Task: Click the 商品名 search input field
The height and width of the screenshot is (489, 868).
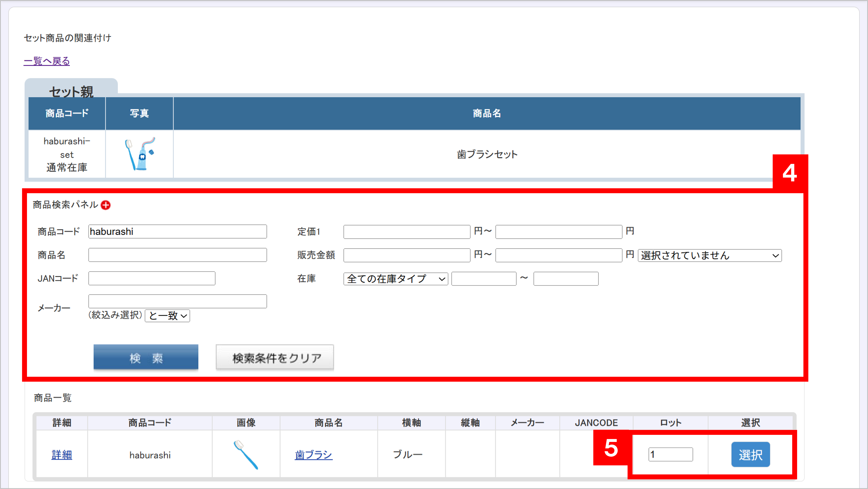Action: click(x=178, y=255)
